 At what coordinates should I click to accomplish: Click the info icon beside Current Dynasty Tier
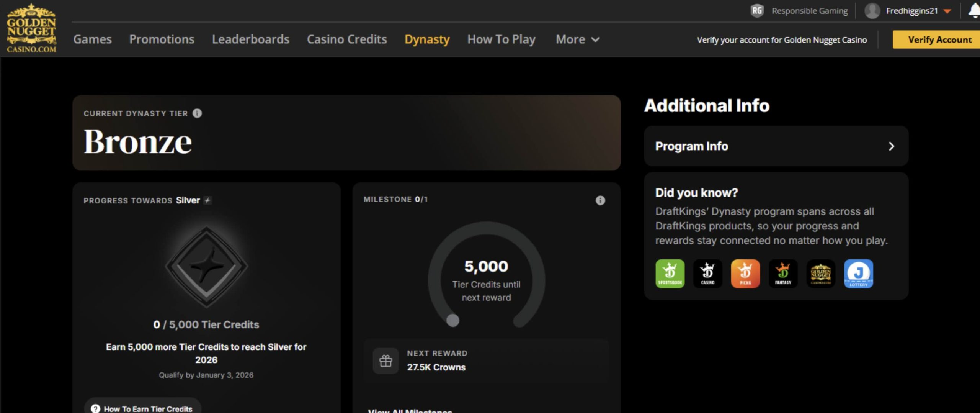coord(197,113)
